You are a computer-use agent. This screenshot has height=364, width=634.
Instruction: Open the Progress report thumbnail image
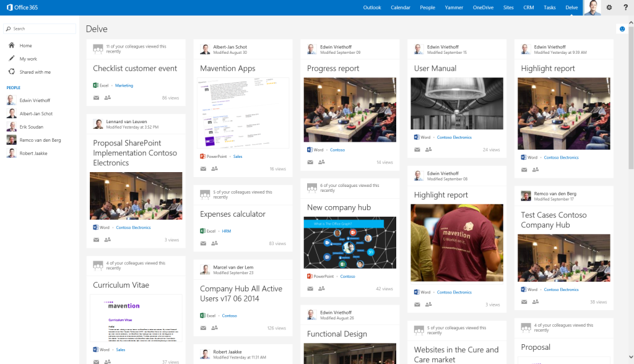pos(350,110)
